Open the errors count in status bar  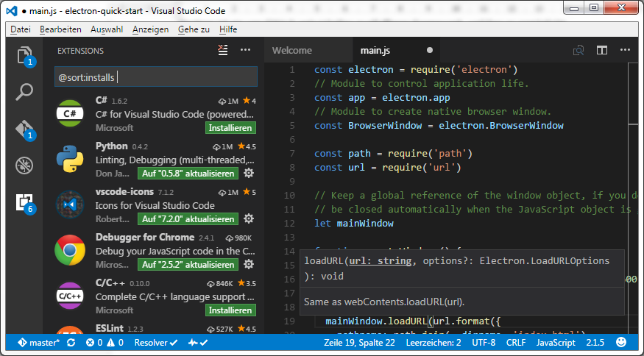[94, 343]
